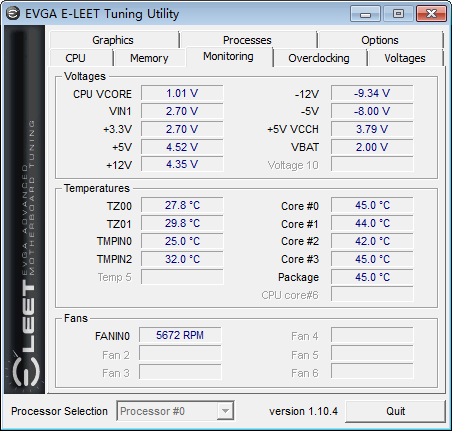Click the TZ00 temperature 27.8 °C
Screen dimensions: 452x431
coord(182,205)
